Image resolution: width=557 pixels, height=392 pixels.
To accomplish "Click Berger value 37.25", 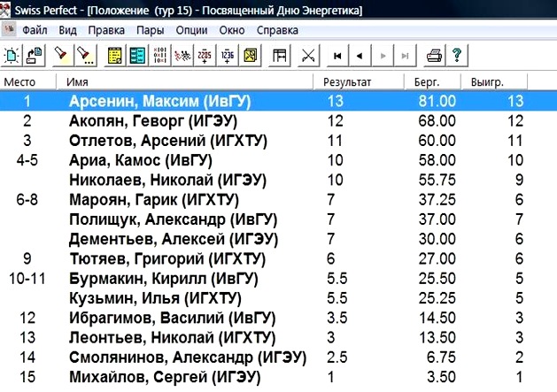I will (x=437, y=200).
